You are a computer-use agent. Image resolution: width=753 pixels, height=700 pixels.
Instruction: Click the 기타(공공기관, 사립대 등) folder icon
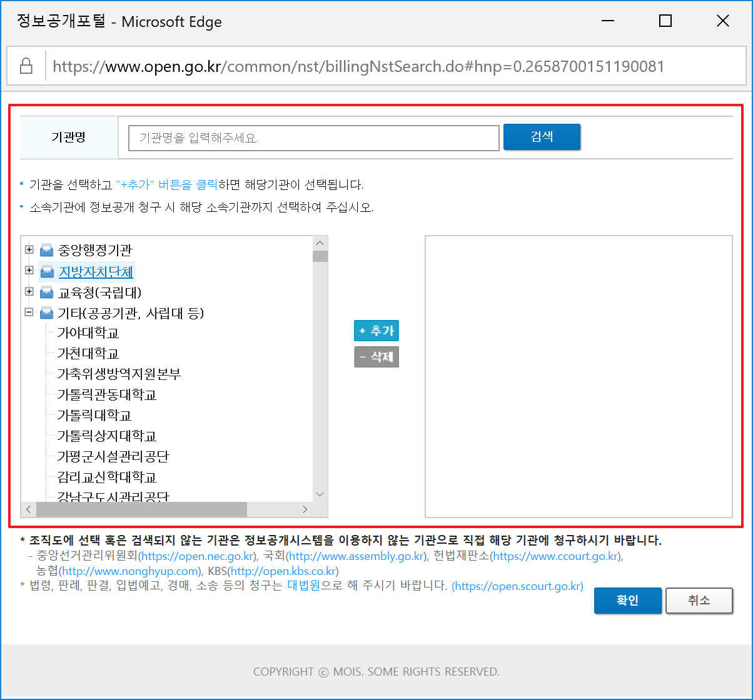(x=46, y=313)
